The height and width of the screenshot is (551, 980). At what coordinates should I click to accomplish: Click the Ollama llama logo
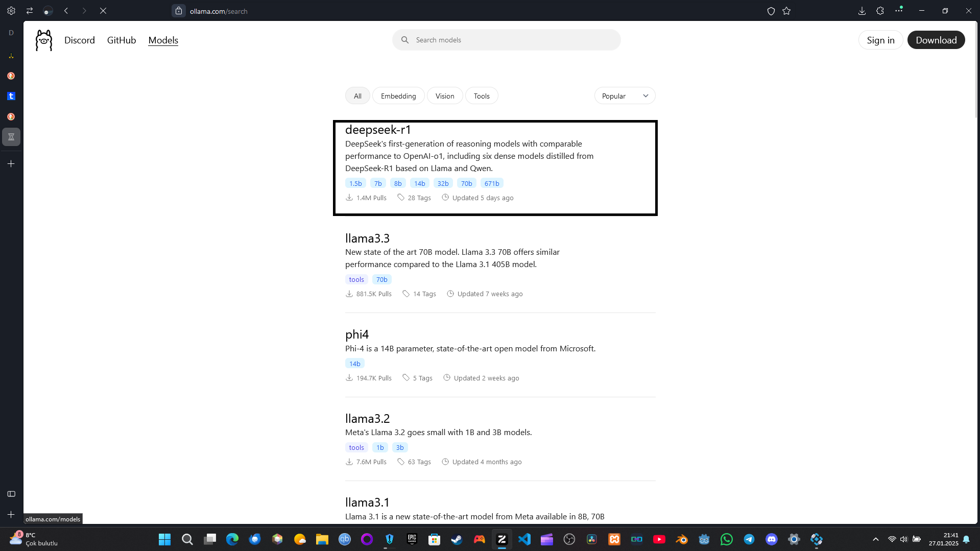point(44,40)
